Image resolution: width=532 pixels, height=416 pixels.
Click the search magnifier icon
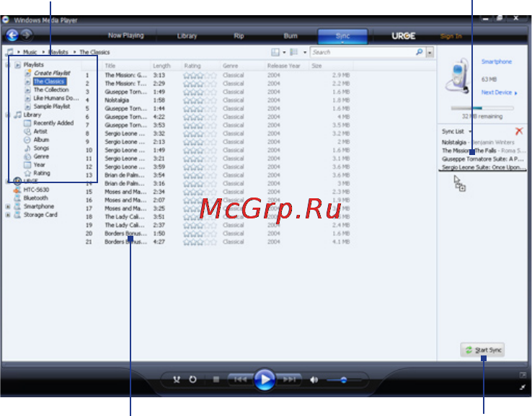pos(420,52)
